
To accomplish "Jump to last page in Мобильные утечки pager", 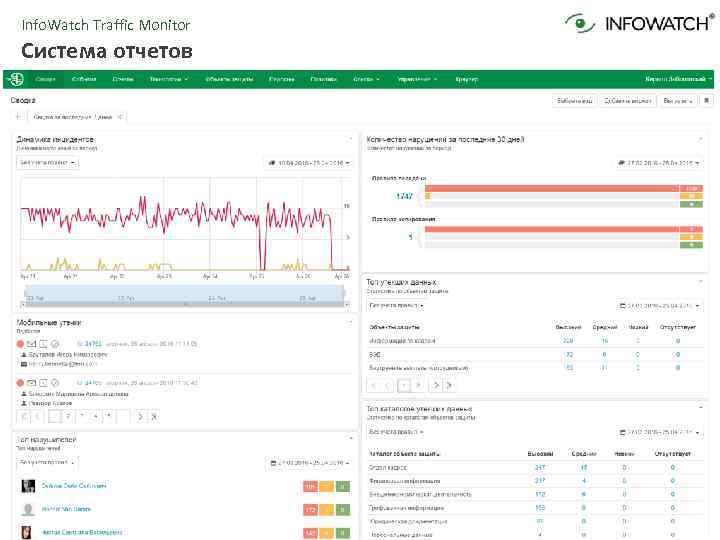I will [x=154, y=416].
